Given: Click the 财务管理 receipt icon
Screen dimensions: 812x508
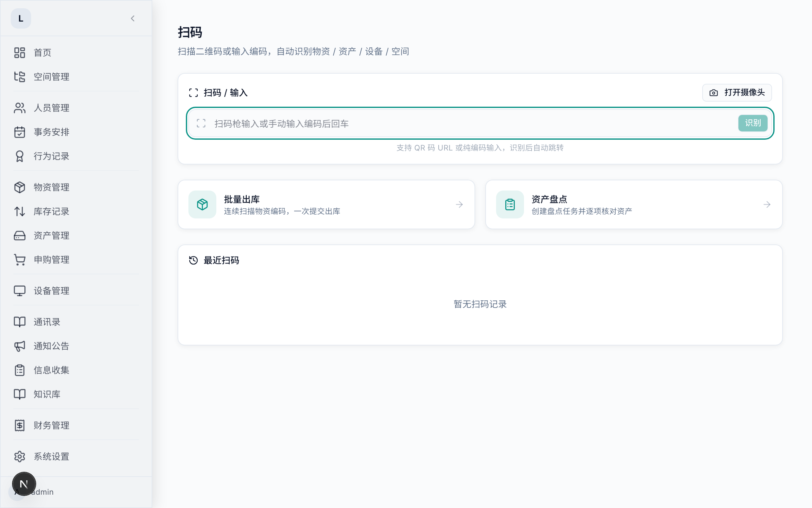Looking at the screenshot, I should (x=19, y=425).
